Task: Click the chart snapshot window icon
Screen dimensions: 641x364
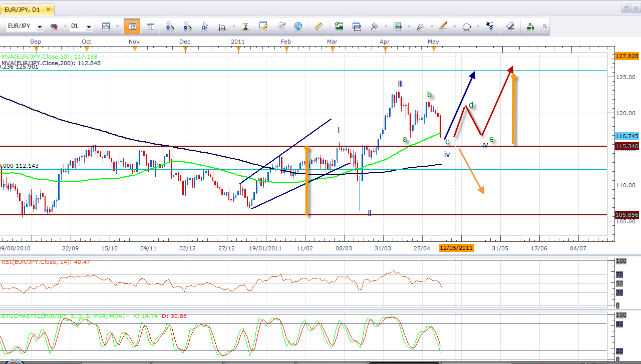Action: click(357, 27)
